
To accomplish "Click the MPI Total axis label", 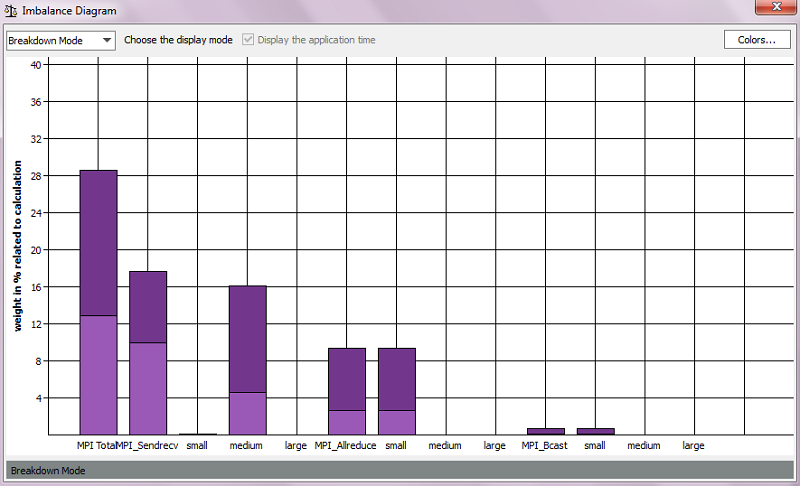I will tap(96, 445).
